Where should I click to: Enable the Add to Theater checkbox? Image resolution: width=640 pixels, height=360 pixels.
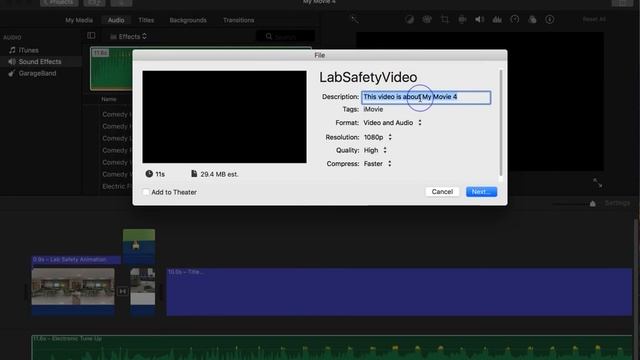pos(146,192)
